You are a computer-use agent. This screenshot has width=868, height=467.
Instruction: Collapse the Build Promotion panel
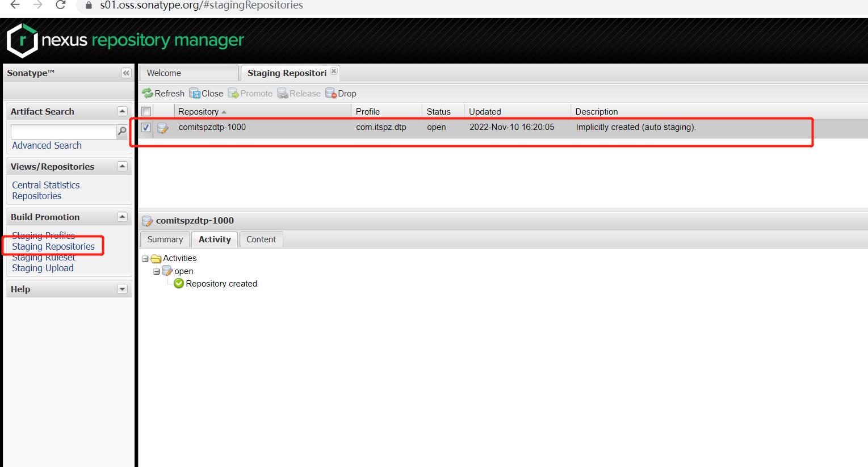tap(122, 217)
